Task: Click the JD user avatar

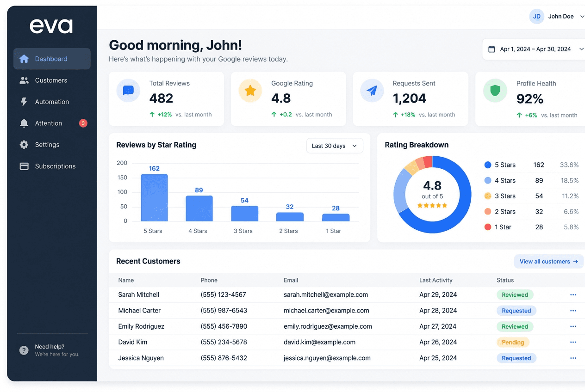Action: (537, 17)
